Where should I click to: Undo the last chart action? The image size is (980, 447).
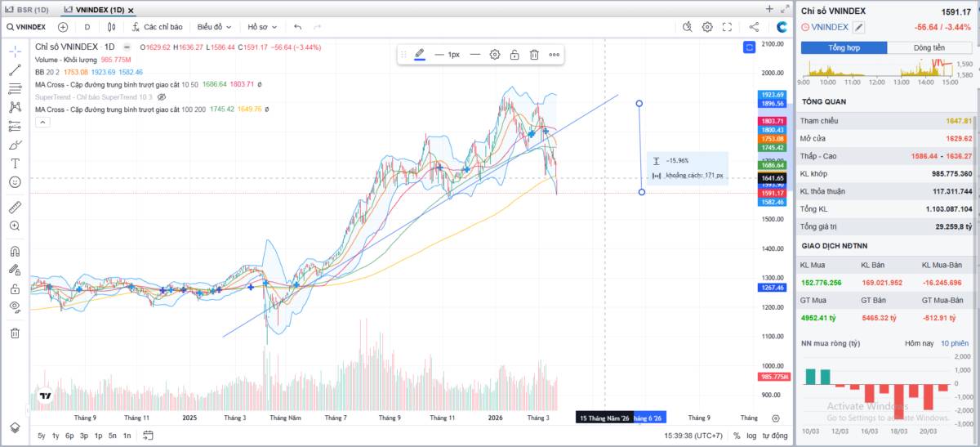[x=298, y=27]
